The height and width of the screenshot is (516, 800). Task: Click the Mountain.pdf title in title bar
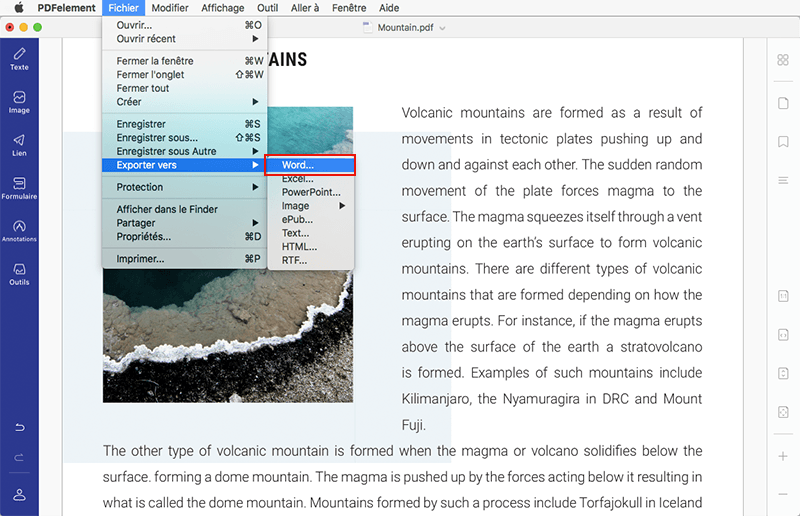click(410, 27)
